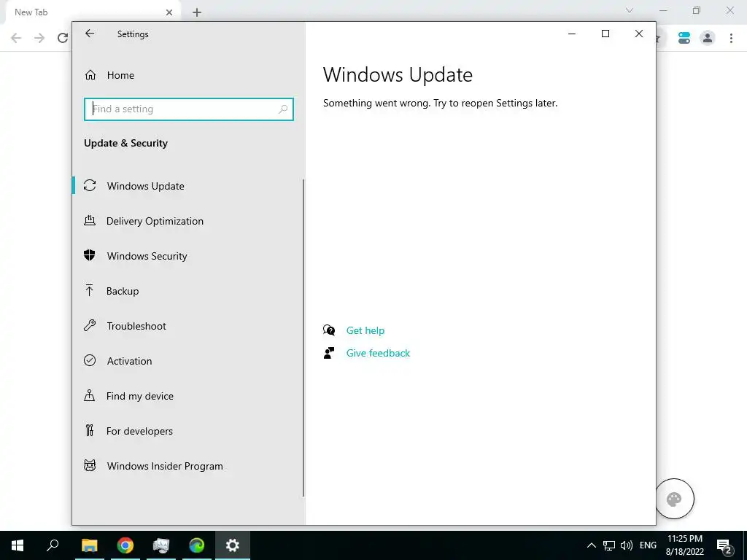This screenshot has height=560, width=747.
Task: Focus the Find a setting search box
Action: click(189, 109)
